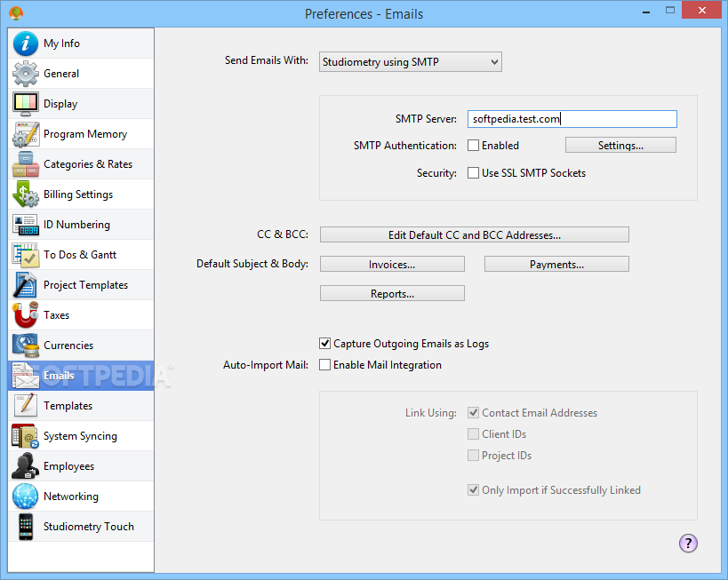
Task: Open help with question mark icon
Action: point(688,544)
